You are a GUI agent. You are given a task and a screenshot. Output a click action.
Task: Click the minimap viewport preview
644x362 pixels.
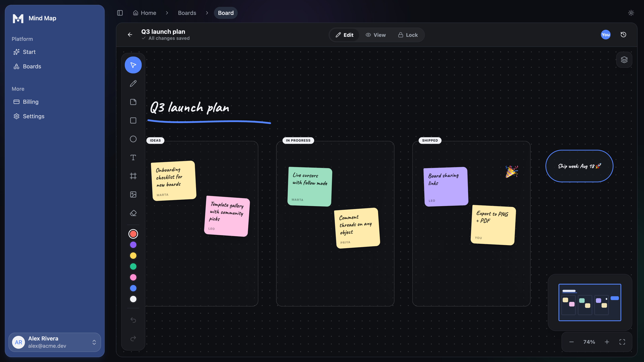[x=590, y=302]
